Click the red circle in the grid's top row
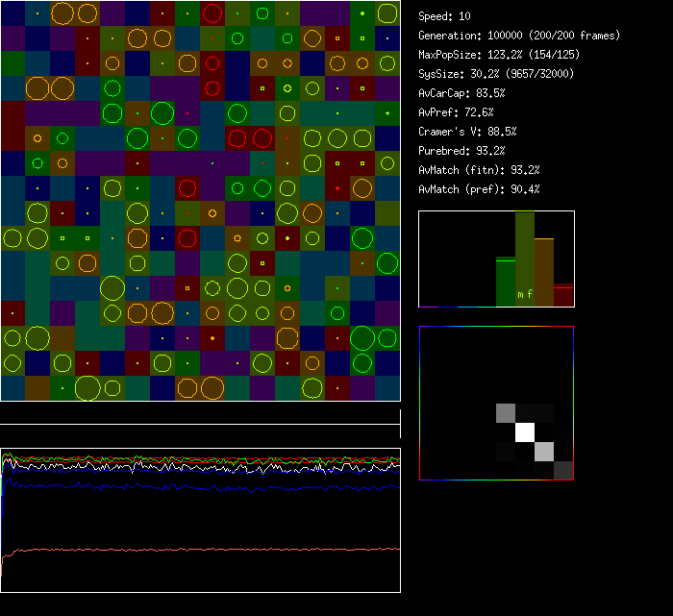The image size is (673, 616). 212,13
